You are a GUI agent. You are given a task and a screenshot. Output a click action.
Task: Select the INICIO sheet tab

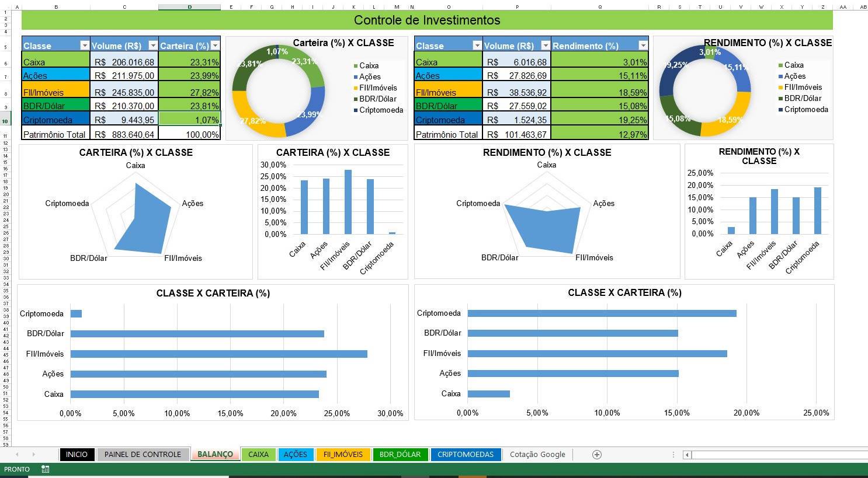77,454
